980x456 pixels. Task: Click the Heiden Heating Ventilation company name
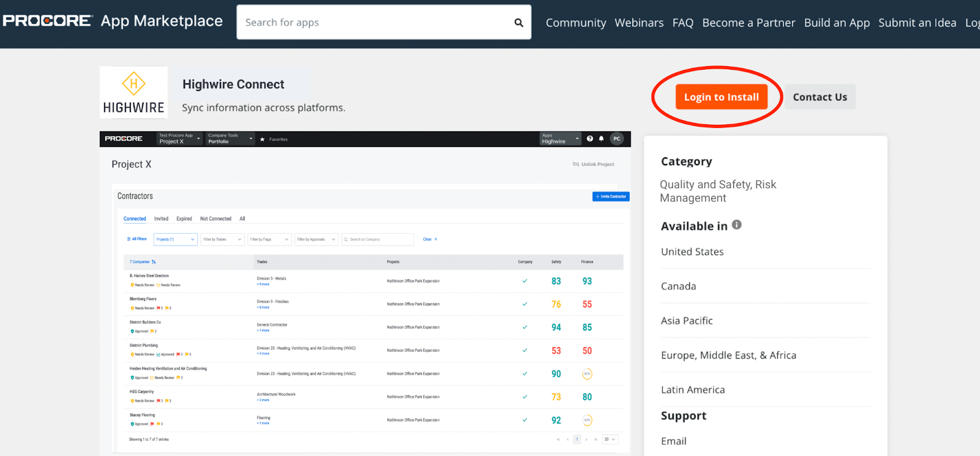tap(168, 368)
